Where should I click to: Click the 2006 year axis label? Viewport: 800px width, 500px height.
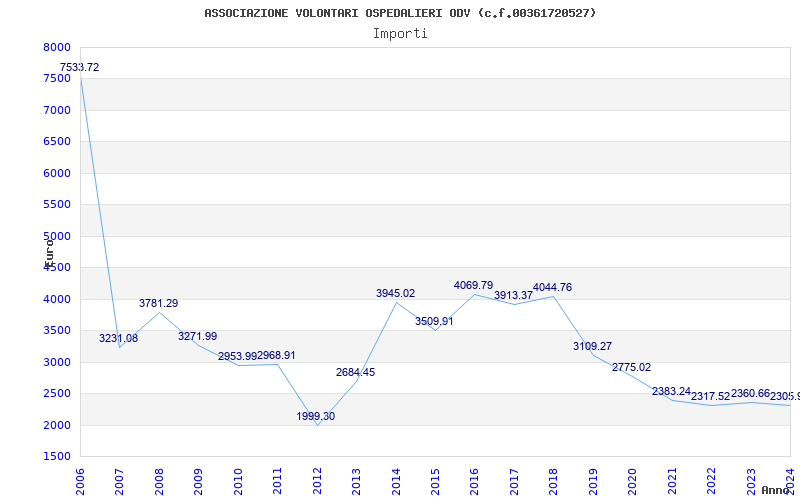pyautogui.click(x=80, y=482)
